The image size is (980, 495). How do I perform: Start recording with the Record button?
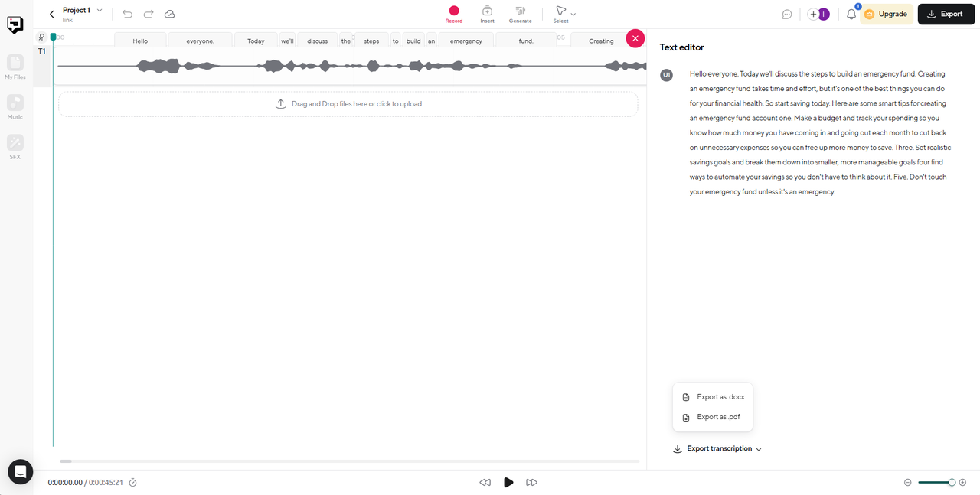pyautogui.click(x=454, y=14)
